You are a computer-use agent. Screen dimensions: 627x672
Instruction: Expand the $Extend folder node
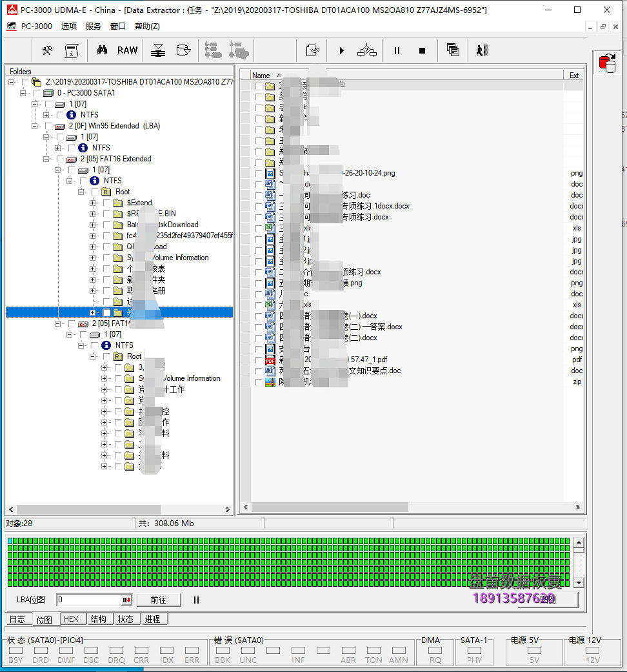92,203
